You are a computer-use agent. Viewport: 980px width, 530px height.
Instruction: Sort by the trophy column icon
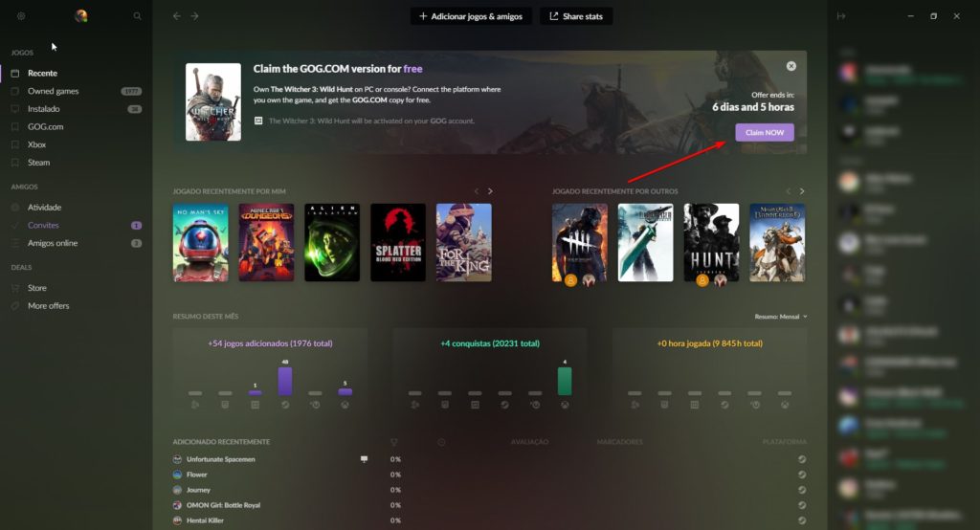point(393,442)
